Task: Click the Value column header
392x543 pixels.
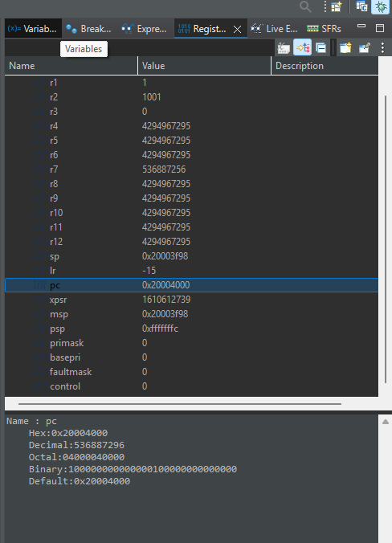Action: [x=204, y=66]
